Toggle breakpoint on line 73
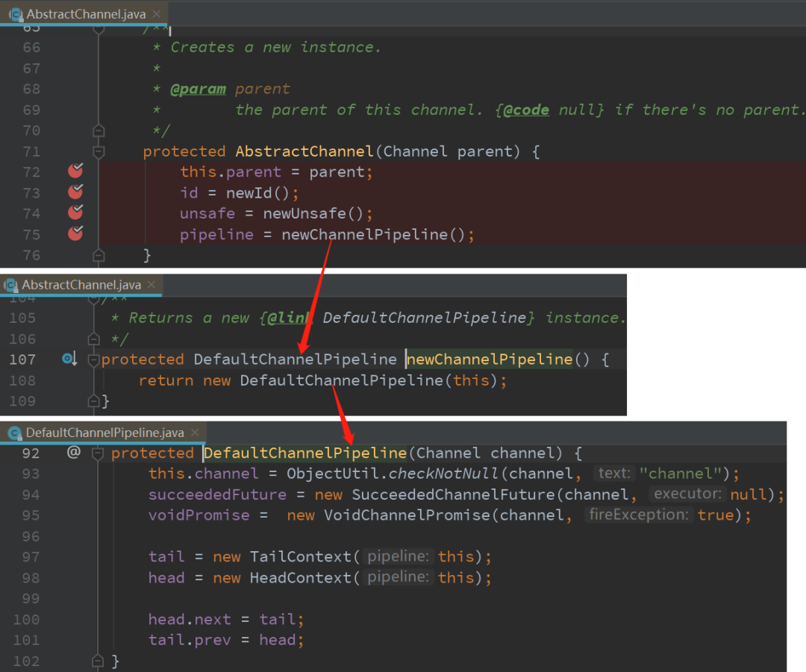 [75, 192]
